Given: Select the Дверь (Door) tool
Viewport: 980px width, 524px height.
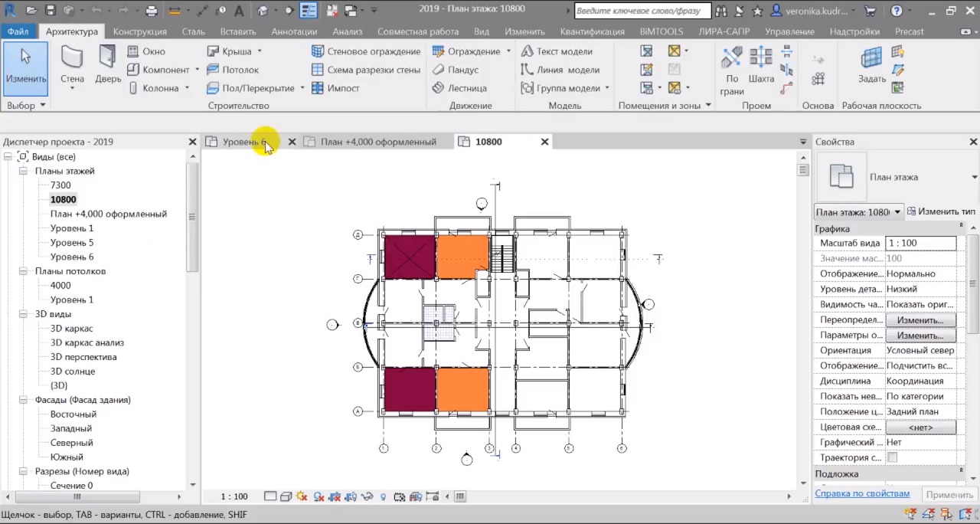Looking at the screenshot, I should [x=108, y=64].
